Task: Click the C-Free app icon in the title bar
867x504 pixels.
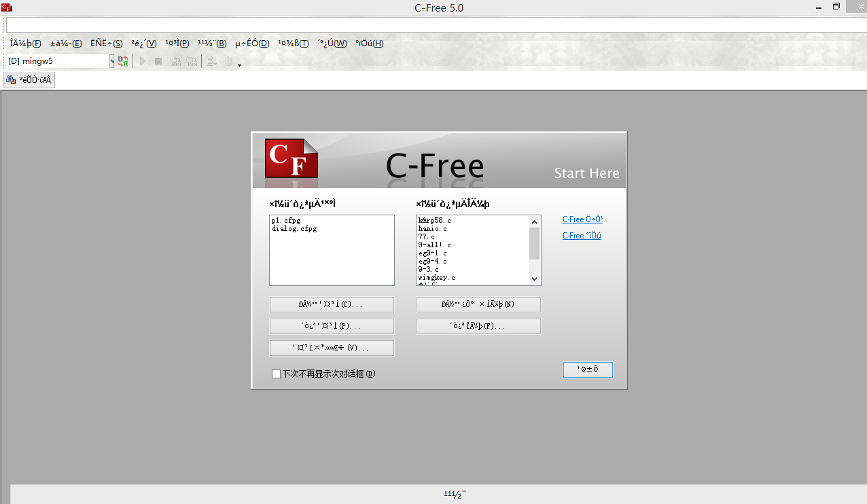Action: [7, 7]
